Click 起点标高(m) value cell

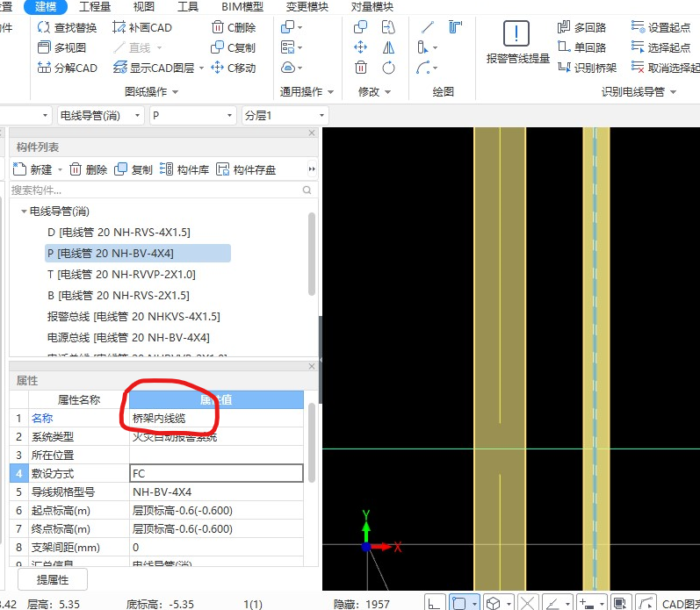pos(217,510)
